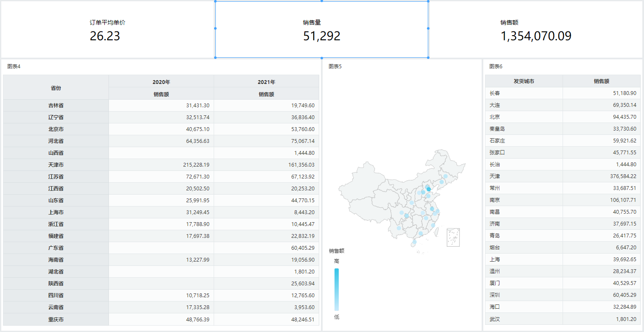
Task: Click the 上海市 row label
Action: click(x=56, y=212)
